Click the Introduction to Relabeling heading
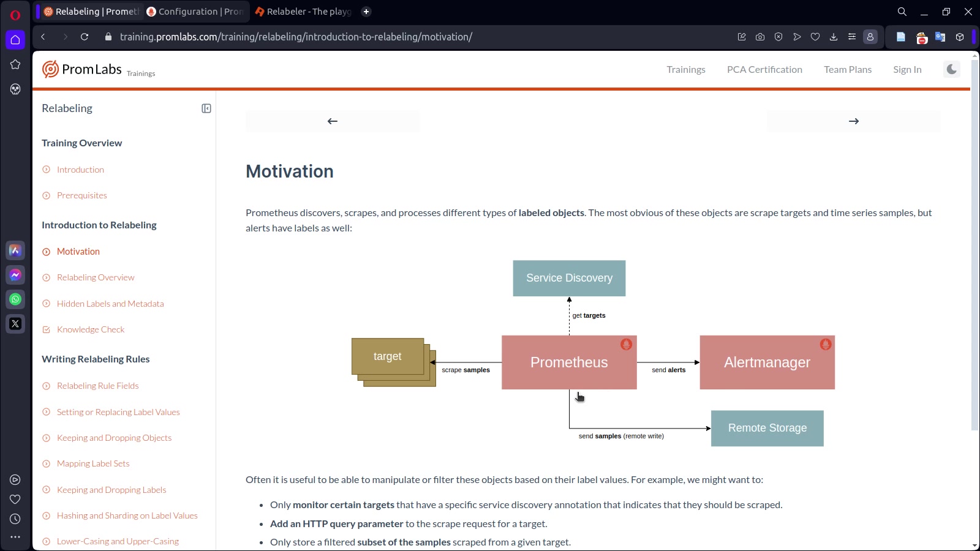 [99, 225]
